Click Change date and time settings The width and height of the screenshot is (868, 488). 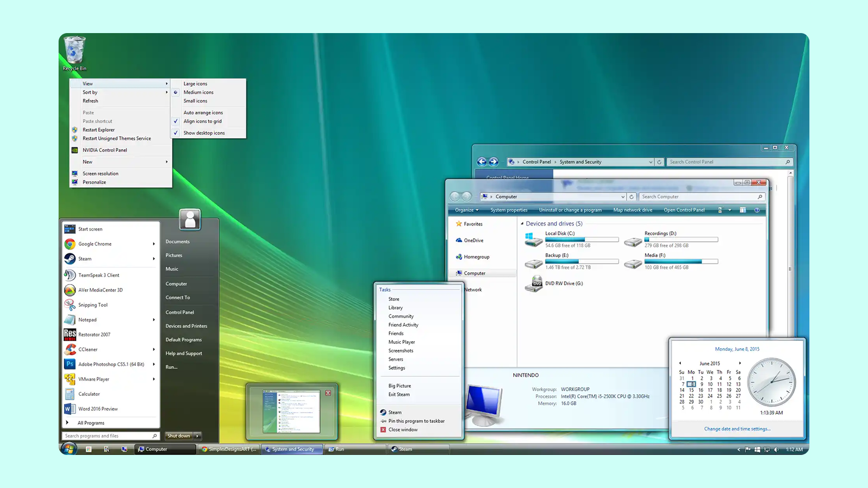737,428
